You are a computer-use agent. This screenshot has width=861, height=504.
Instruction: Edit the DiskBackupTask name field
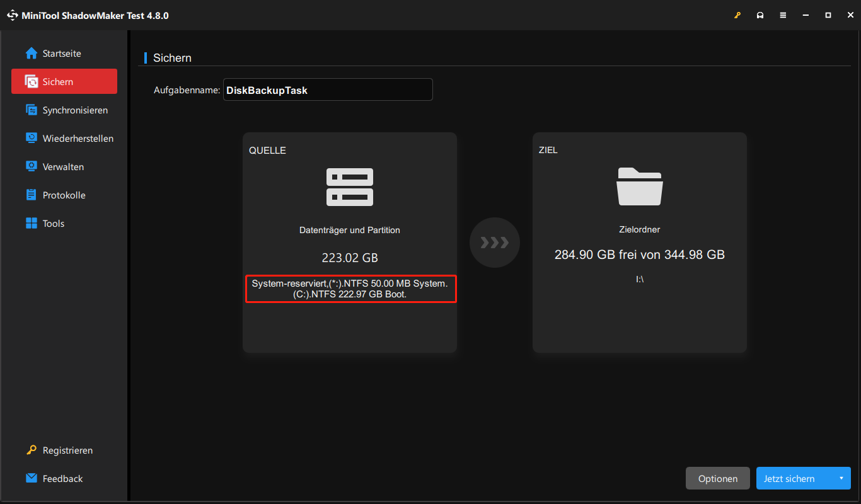(328, 89)
